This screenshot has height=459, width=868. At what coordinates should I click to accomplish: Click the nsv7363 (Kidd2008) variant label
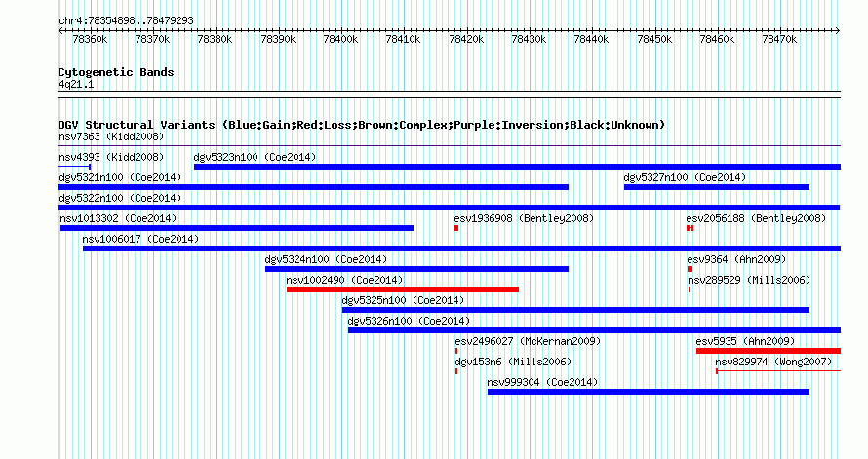pos(111,136)
